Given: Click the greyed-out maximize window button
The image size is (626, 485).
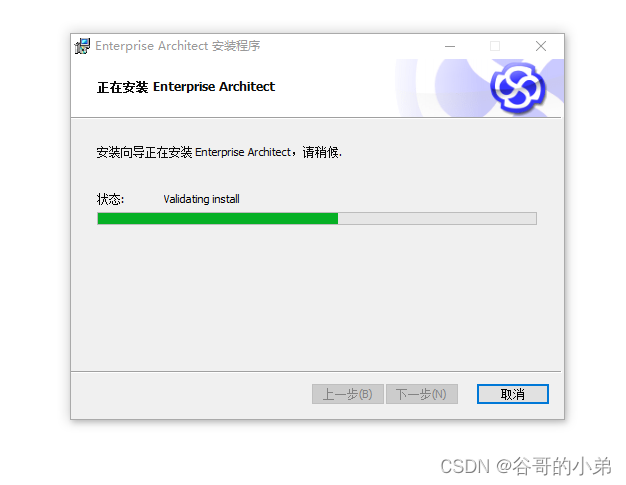Looking at the screenshot, I should [x=495, y=46].
